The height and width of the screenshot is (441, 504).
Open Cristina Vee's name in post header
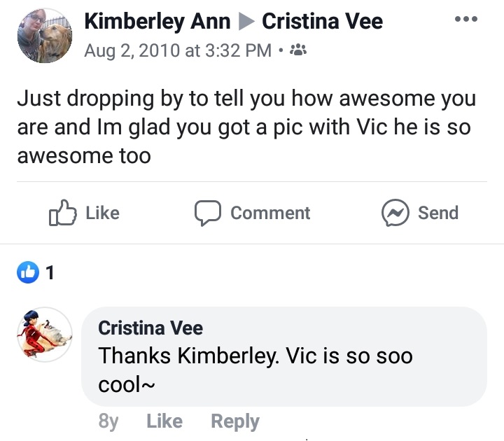pyautogui.click(x=323, y=21)
